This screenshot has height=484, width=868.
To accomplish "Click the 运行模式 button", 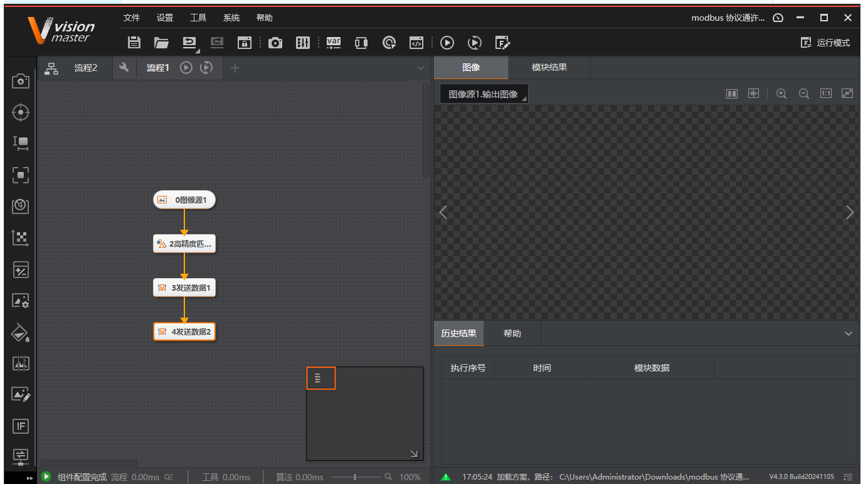I will [x=825, y=43].
